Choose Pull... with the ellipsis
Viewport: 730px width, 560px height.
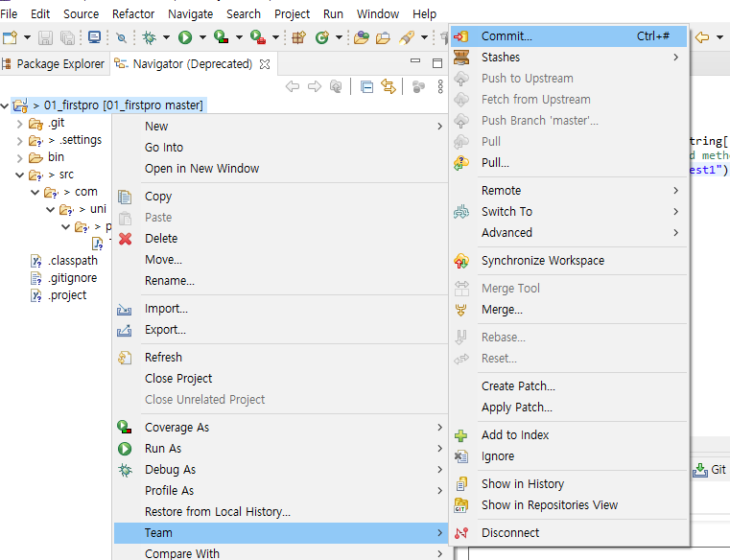[569, 163]
